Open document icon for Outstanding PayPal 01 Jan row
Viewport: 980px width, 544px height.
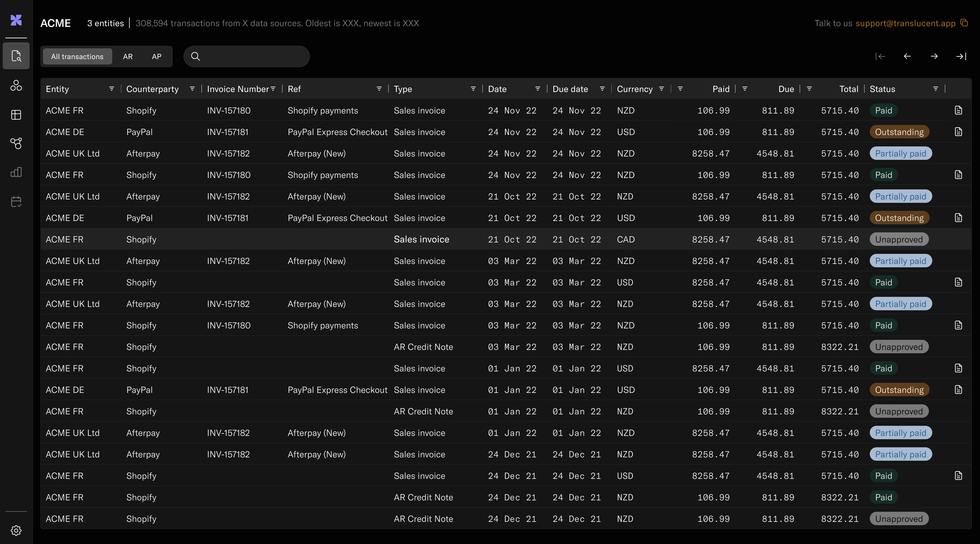(x=958, y=390)
